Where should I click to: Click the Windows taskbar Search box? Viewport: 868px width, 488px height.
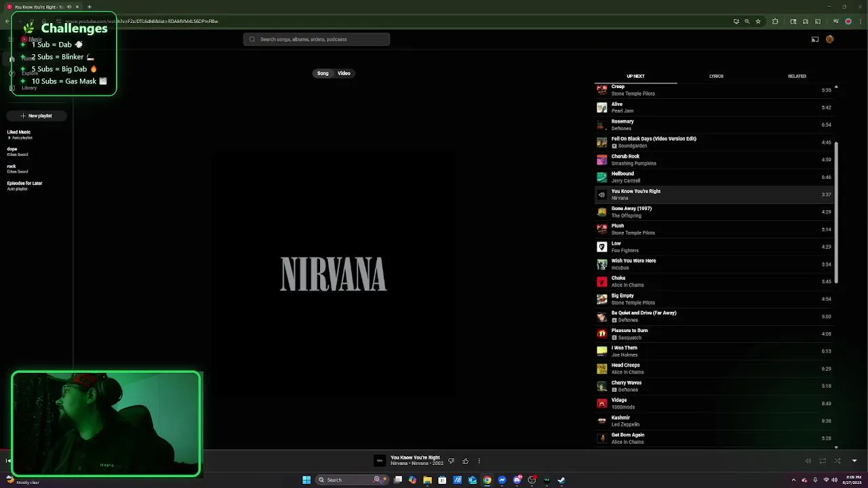click(352, 480)
